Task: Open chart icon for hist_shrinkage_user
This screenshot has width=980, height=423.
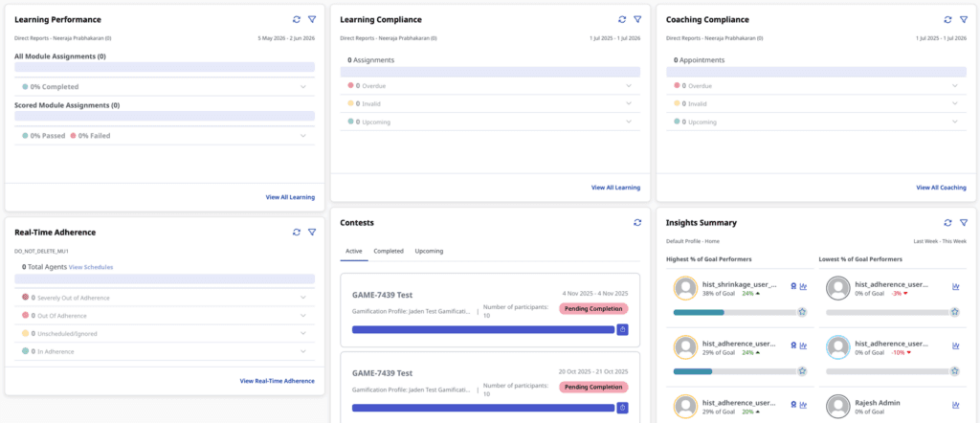Action: [x=803, y=287]
